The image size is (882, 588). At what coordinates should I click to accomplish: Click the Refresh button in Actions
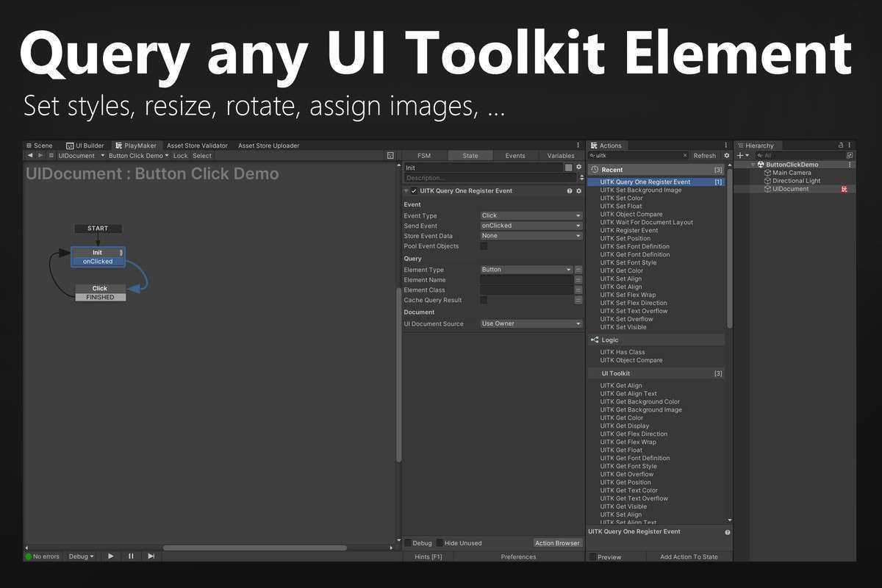(705, 156)
